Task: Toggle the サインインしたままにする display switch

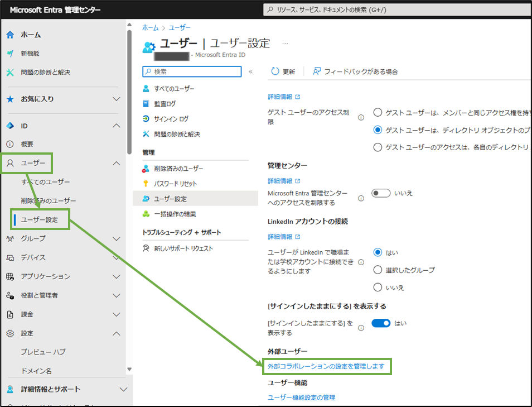Action: click(x=381, y=323)
